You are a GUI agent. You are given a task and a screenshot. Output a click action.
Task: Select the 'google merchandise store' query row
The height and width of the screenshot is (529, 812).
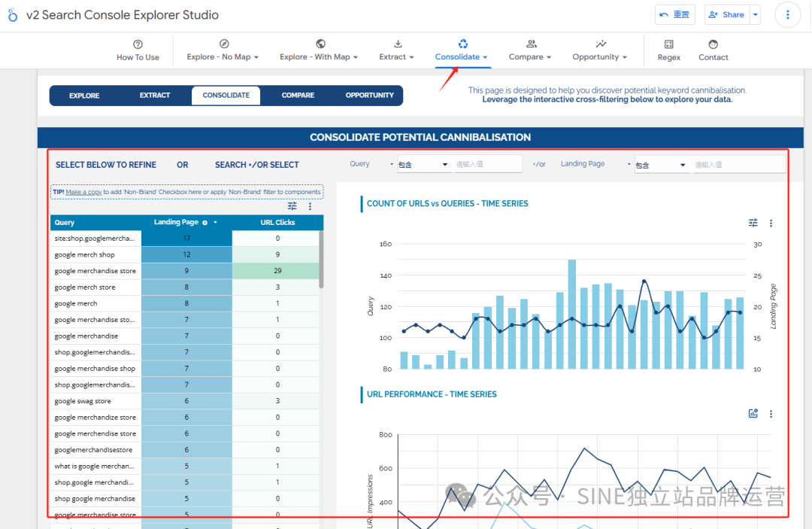(186, 270)
